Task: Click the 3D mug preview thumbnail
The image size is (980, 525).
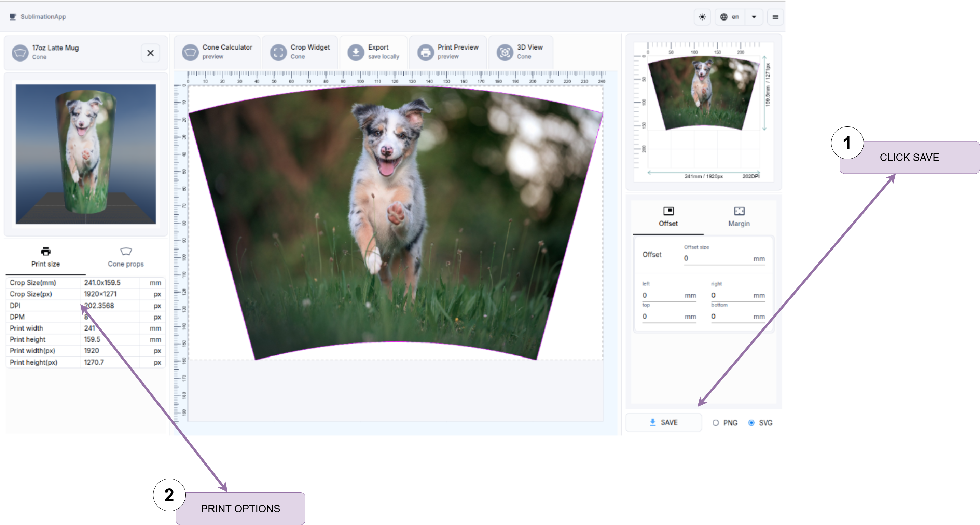Action: click(x=86, y=154)
